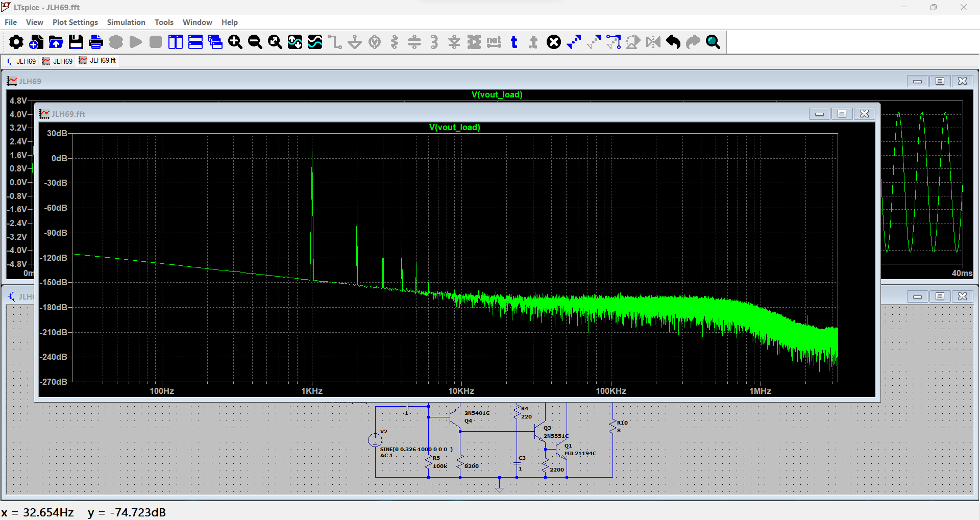The height and width of the screenshot is (520, 980).
Task: Tile windows vertically
Action: [176, 42]
